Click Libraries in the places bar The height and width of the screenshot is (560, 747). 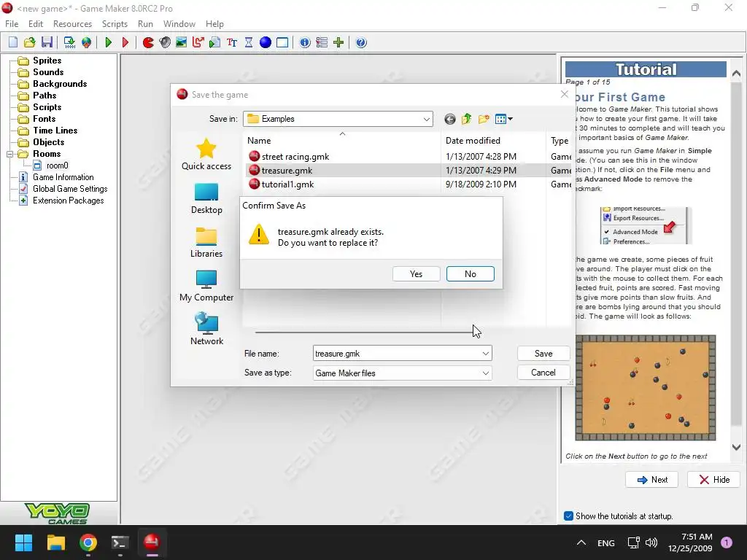point(206,242)
